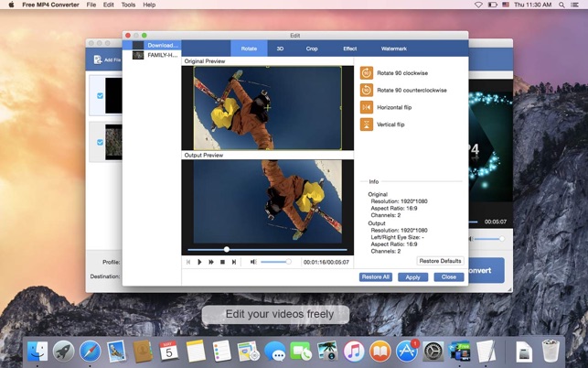
Task: Fast forward the preview video
Action: pyautogui.click(x=210, y=262)
